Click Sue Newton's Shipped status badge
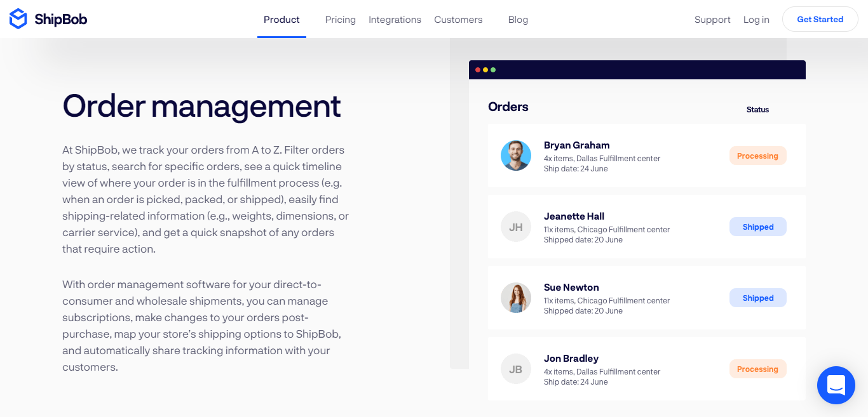Screen dimensions: 868x417 click(758, 298)
